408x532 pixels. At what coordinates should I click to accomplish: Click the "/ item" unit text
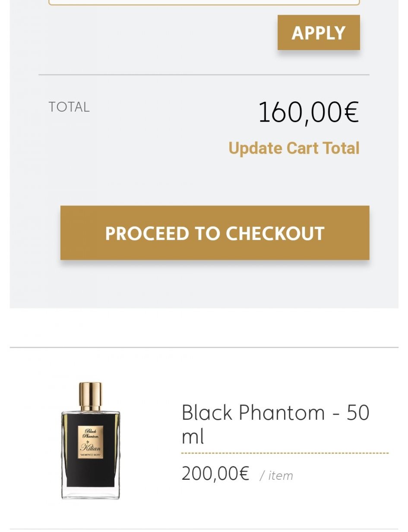[x=276, y=475]
